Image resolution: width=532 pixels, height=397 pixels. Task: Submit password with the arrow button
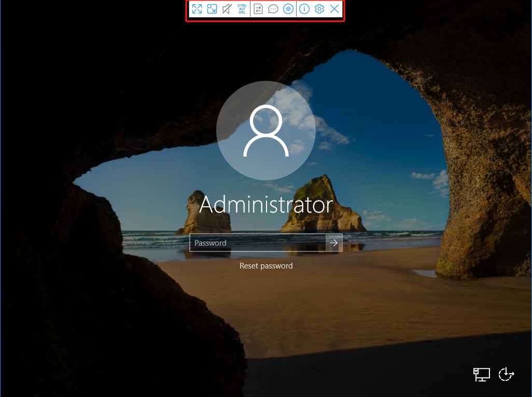[334, 243]
